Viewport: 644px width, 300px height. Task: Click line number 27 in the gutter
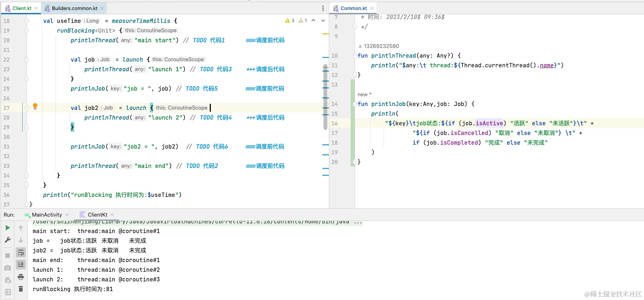(6, 108)
